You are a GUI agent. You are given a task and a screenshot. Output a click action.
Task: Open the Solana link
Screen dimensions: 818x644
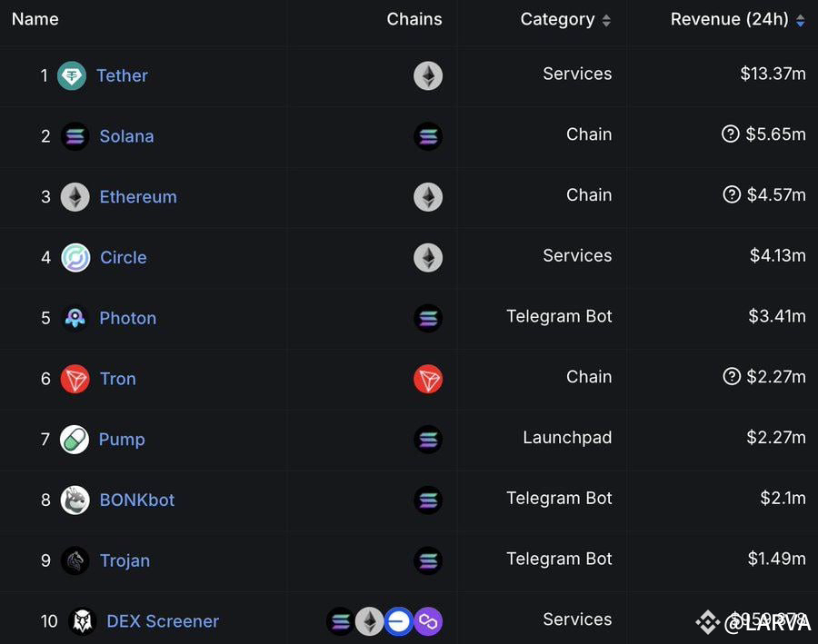click(126, 136)
